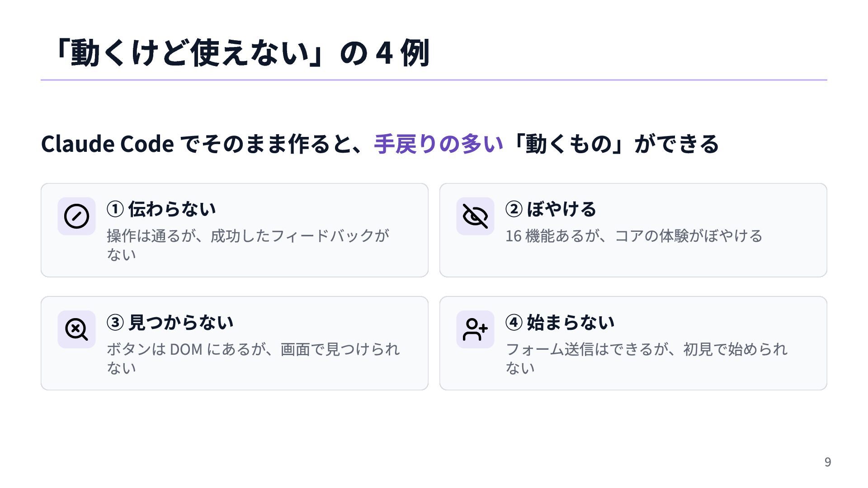Image resolution: width=868 pixels, height=488 pixels.
Task: Select the heading "① 伝わらない"
Action: click(x=161, y=209)
